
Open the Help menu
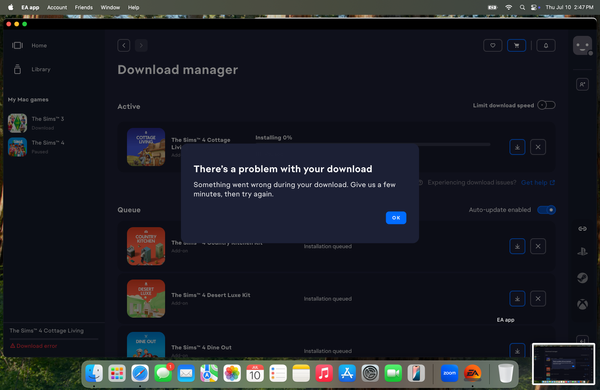coord(133,7)
